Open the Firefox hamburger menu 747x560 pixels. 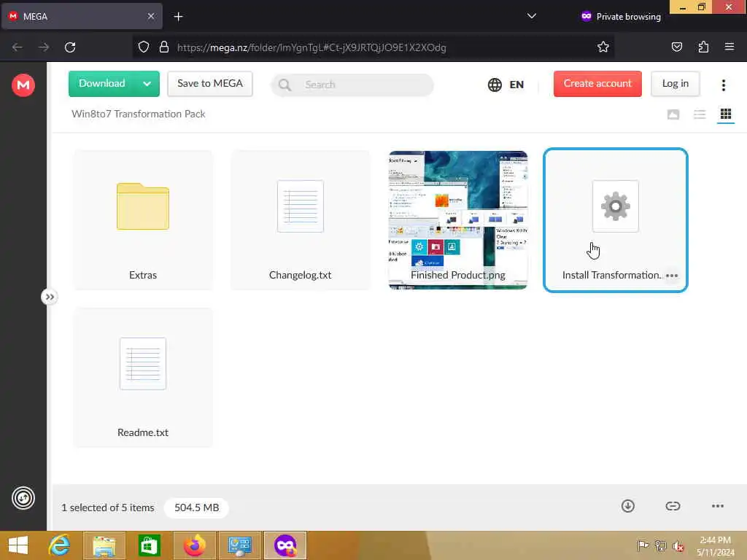pyautogui.click(x=729, y=47)
